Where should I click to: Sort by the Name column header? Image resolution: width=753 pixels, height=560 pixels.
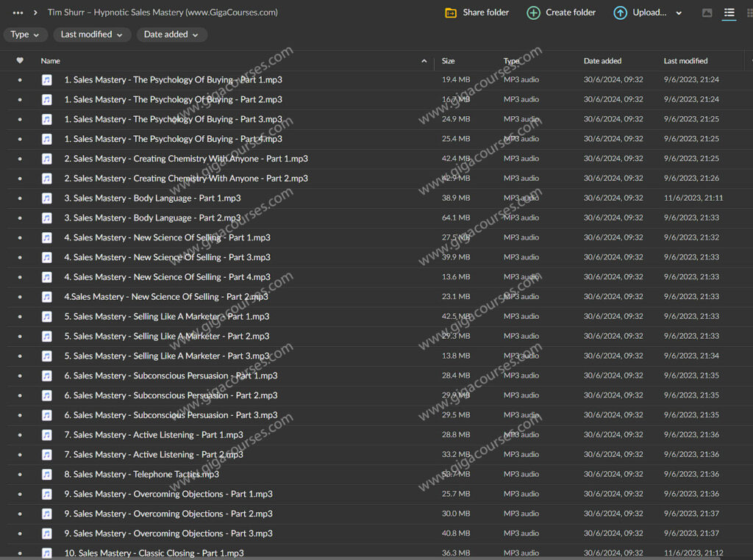point(51,61)
